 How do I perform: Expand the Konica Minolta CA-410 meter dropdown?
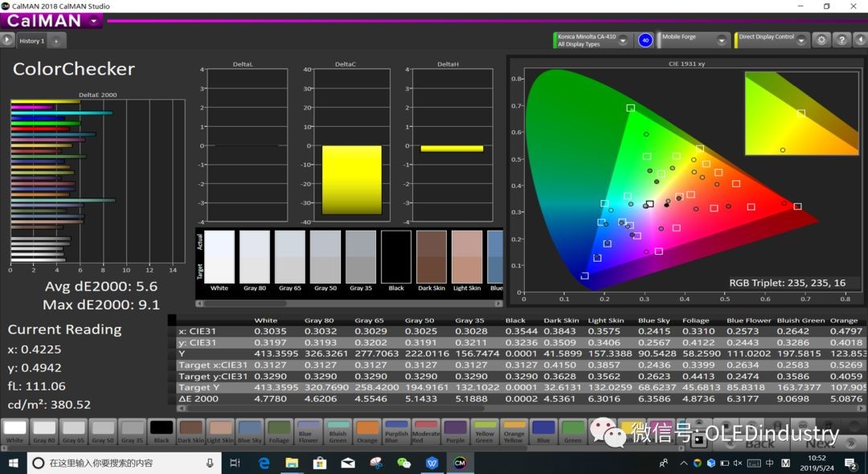click(622, 40)
